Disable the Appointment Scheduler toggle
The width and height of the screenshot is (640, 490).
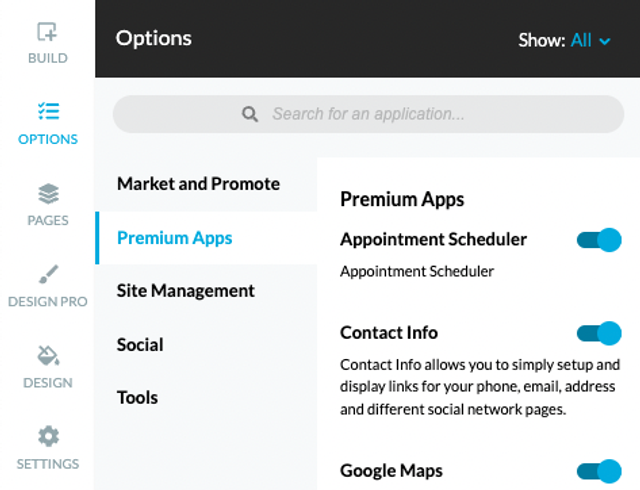pos(599,240)
